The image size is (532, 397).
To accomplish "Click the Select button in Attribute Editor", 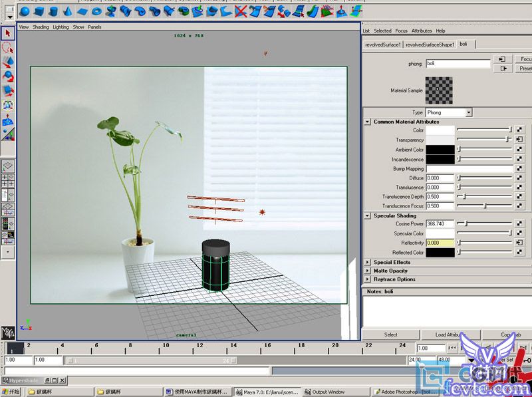I will coord(391,334).
